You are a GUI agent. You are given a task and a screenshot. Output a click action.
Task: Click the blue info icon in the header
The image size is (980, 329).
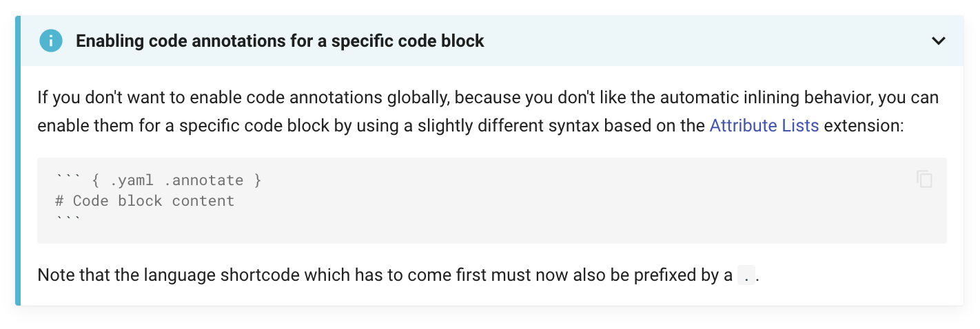(x=51, y=41)
